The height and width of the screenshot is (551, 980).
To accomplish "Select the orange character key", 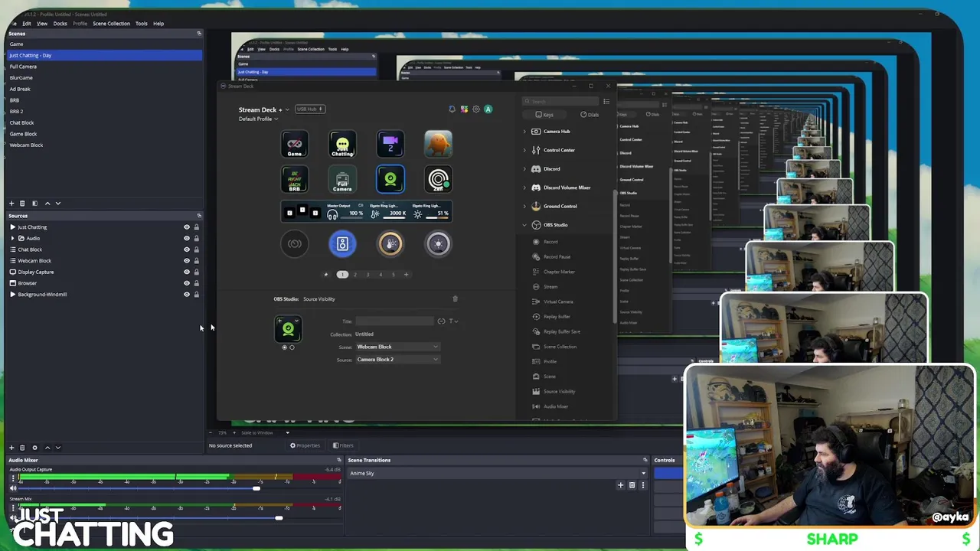I will pyautogui.click(x=438, y=144).
